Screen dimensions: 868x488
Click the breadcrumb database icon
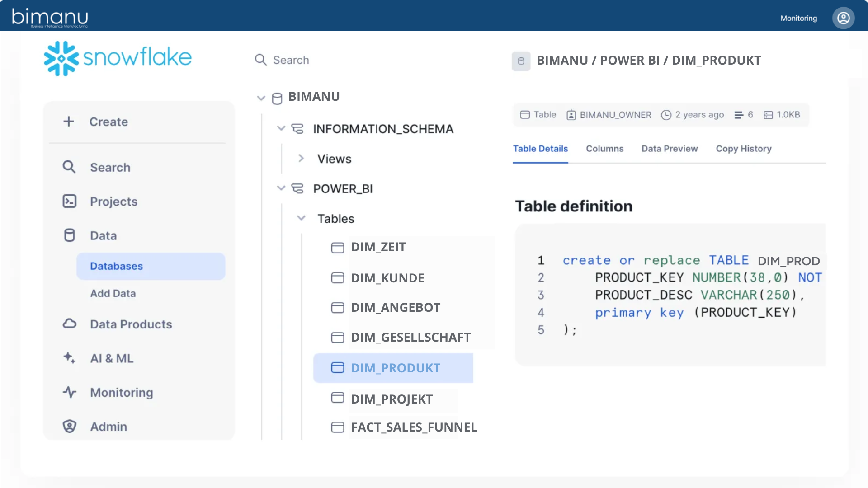pos(521,61)
